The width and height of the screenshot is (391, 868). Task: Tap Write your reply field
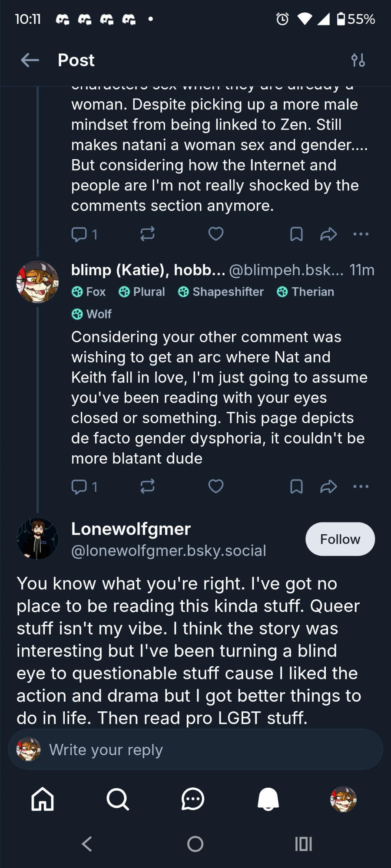(195, 750)
